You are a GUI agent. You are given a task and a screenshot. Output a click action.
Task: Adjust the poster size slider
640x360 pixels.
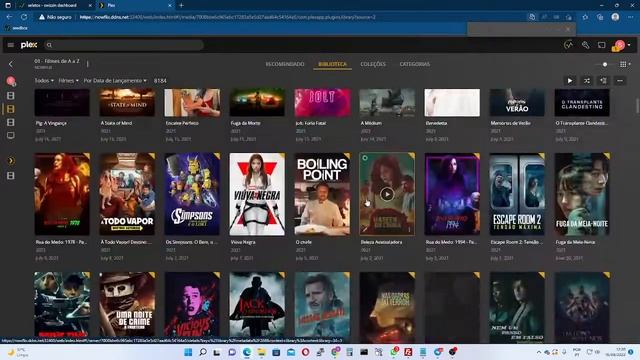605,64
